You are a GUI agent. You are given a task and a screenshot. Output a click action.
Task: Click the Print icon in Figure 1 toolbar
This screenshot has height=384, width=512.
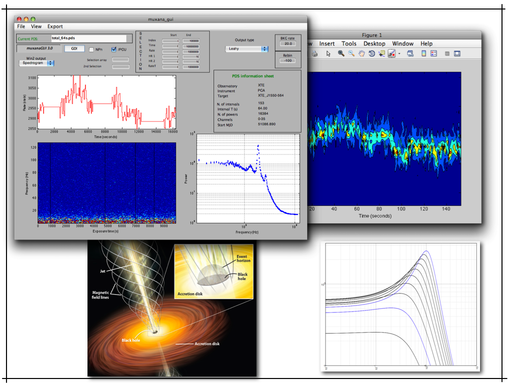[x=315, y=54]
